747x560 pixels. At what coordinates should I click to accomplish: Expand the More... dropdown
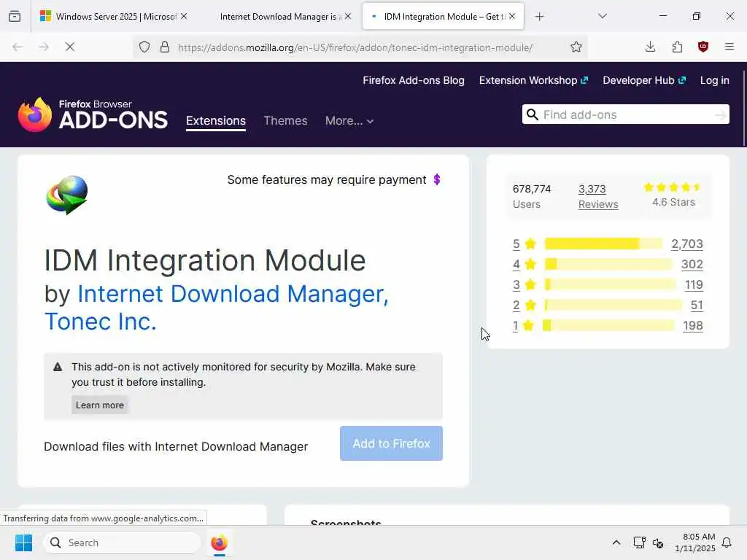point(349,121)
